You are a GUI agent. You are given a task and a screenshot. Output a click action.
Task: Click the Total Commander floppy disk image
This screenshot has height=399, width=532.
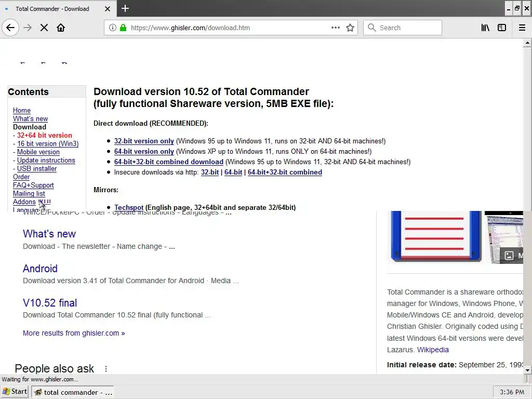436,236
